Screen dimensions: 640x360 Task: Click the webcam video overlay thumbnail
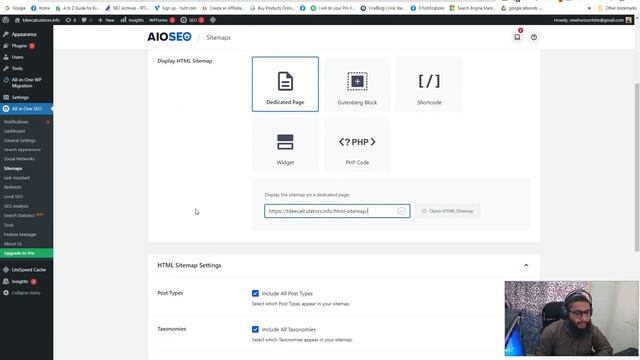[x=571, y=318]
